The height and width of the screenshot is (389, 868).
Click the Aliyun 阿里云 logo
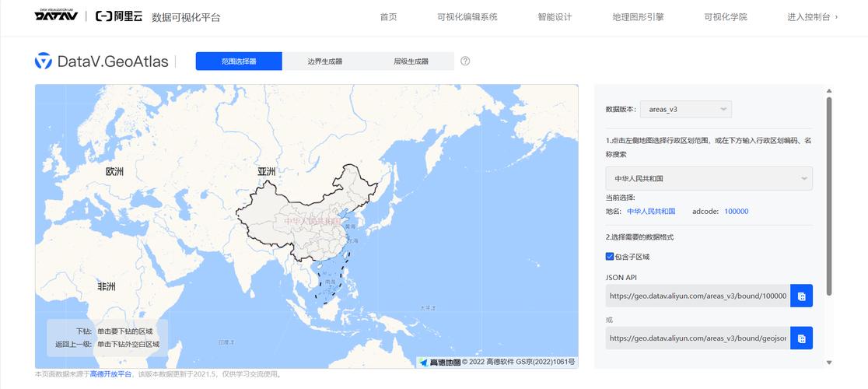tap(119, 16)
